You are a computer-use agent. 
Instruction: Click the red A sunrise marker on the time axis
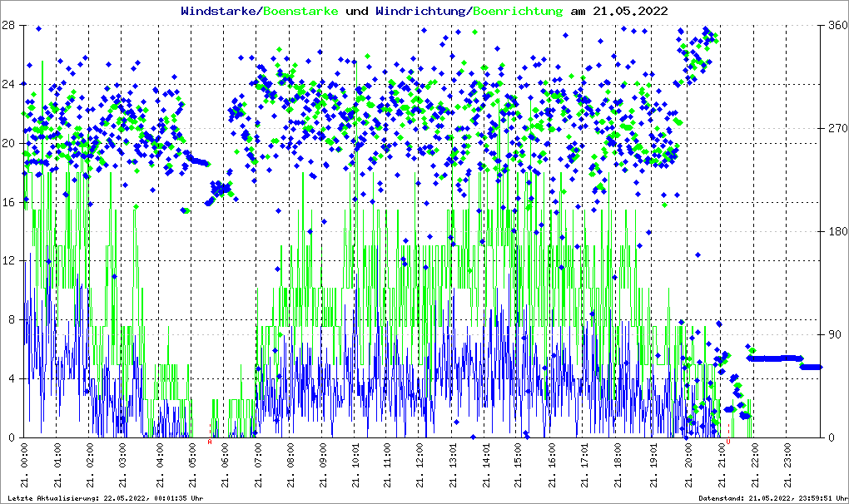209,442
